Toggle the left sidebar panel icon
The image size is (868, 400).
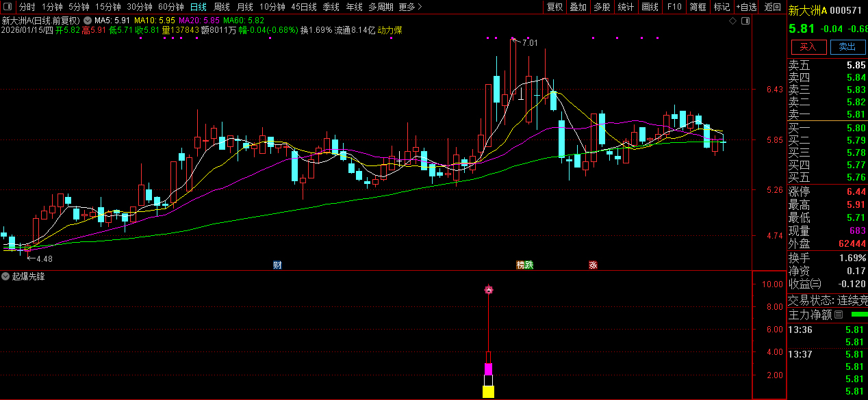[x=8, y=7]
